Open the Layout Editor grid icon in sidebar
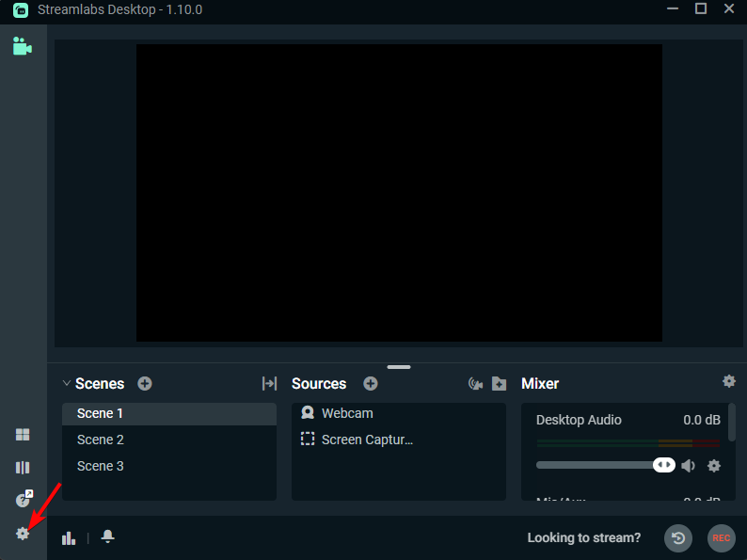The width and height of the screenshot is (747, 560). [23, 434]
